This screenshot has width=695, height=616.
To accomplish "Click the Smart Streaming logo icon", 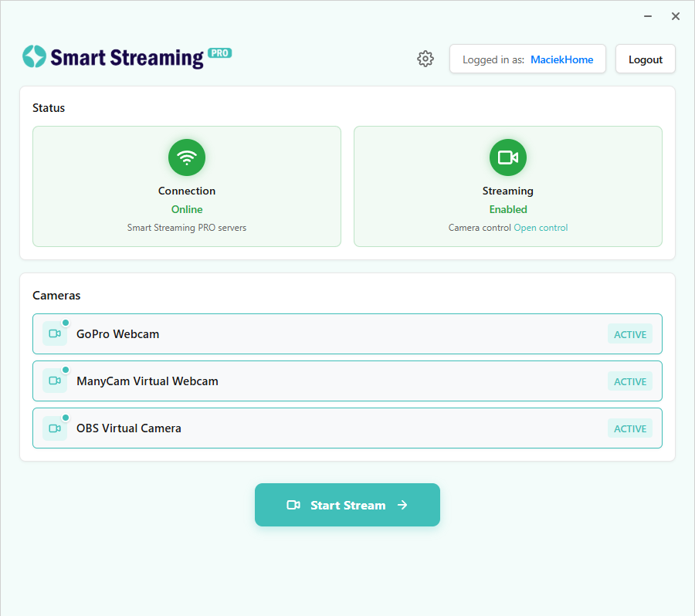I will point(34,56).
